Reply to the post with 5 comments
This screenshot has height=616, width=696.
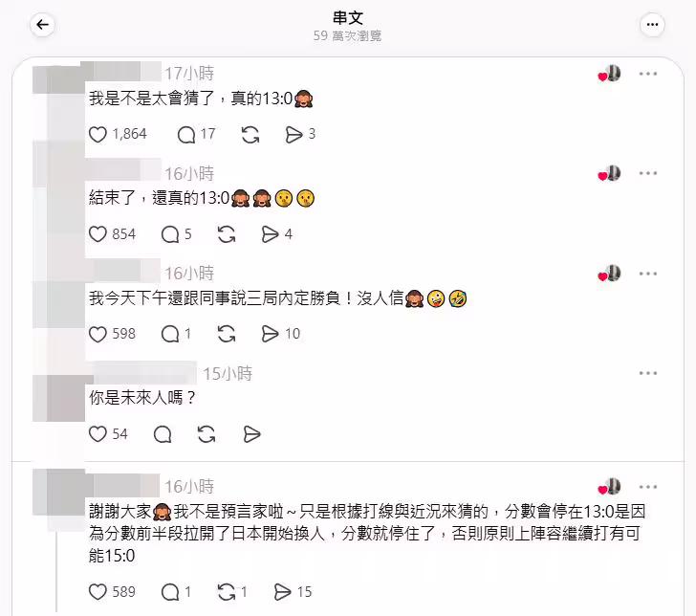point(170,234)
